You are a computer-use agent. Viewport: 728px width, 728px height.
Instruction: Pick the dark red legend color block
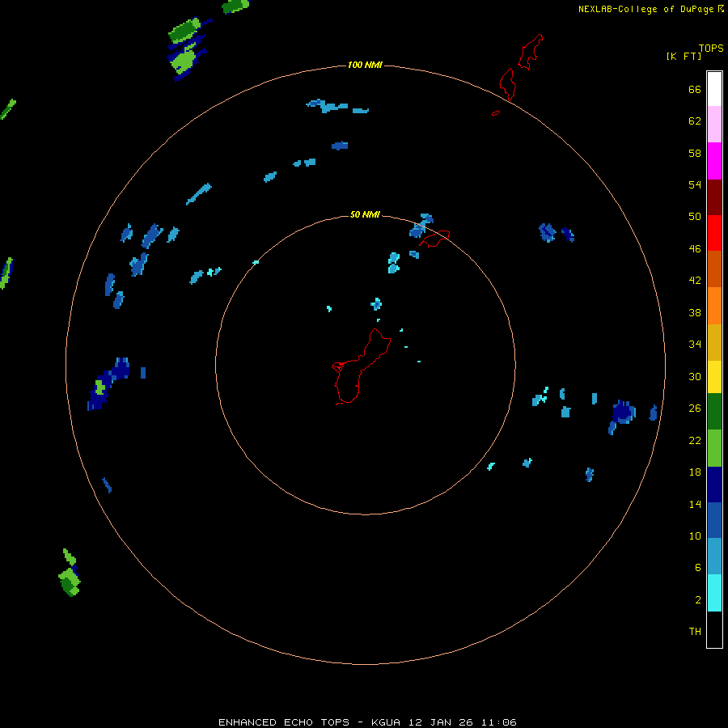coord(714,197)
